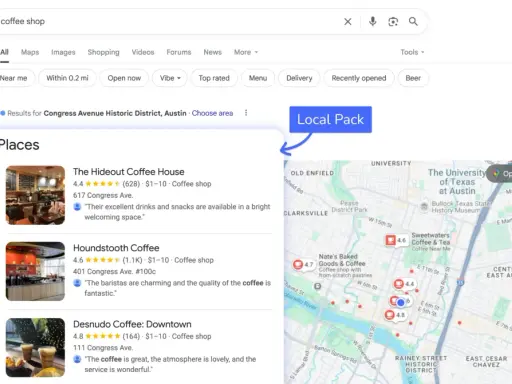Select the Videos tab
The height and width of the screenshot is (384, 512).
coord(143,52)
